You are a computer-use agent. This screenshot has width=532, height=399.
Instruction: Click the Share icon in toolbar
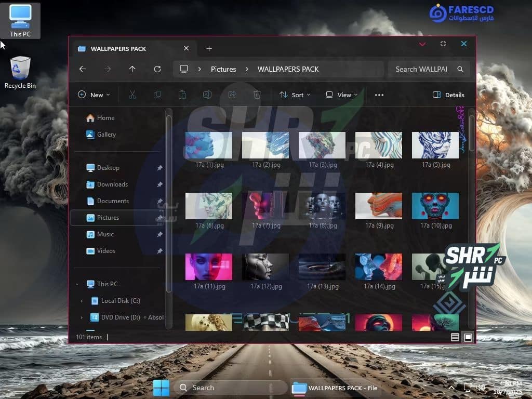232,95
